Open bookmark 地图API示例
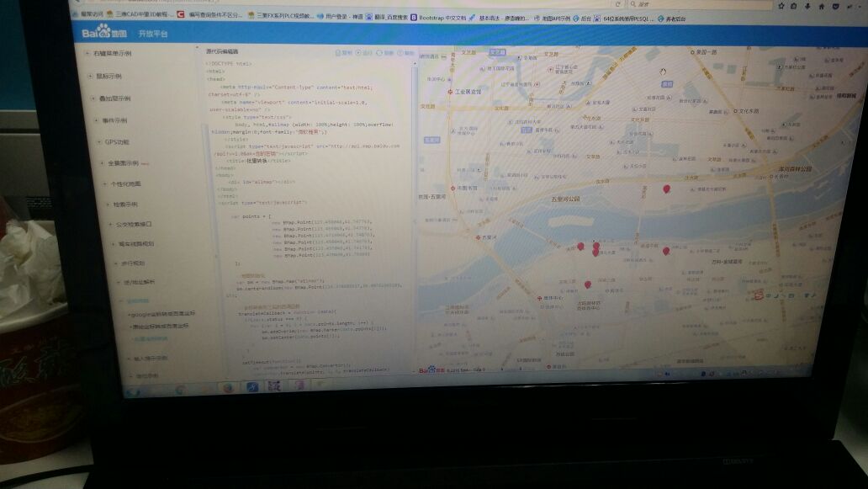Image resolution: width=868 pixels, height=489 pixels. (x=552, y=19)
